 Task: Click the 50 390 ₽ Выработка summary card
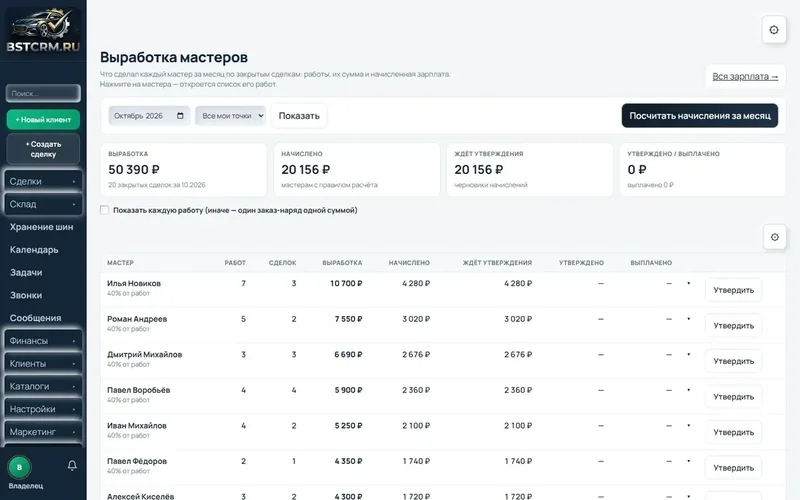click(x=184, y=170)
